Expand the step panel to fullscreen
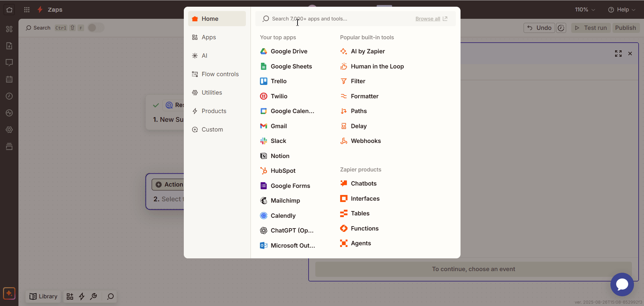Screen dimensions: 644x306 click(x=618, y=54)
